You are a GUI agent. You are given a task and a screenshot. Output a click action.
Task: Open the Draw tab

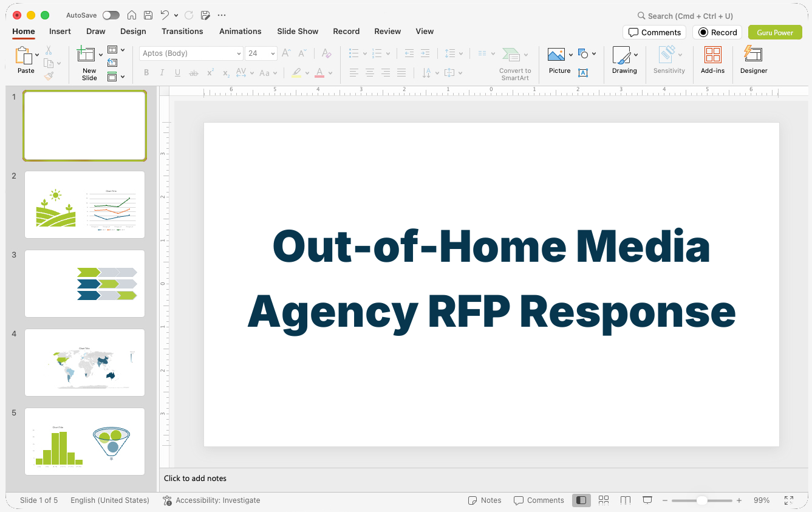(x=95, y=32)
